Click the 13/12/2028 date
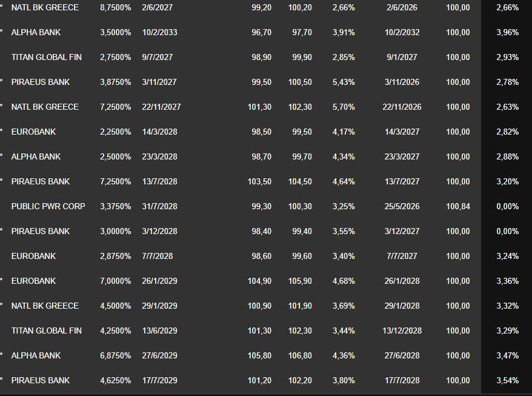532x396 pixels. click(402, 330)
